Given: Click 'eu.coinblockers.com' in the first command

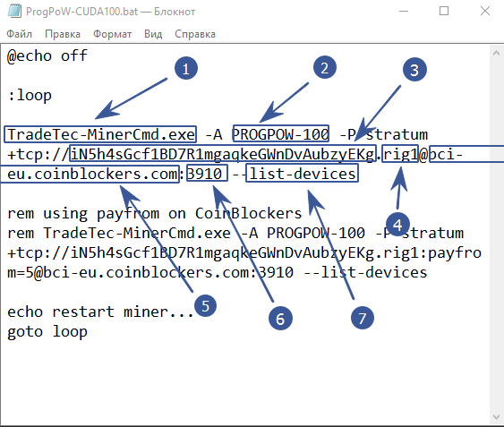Looking at the screenshot, I should [92, 174].
